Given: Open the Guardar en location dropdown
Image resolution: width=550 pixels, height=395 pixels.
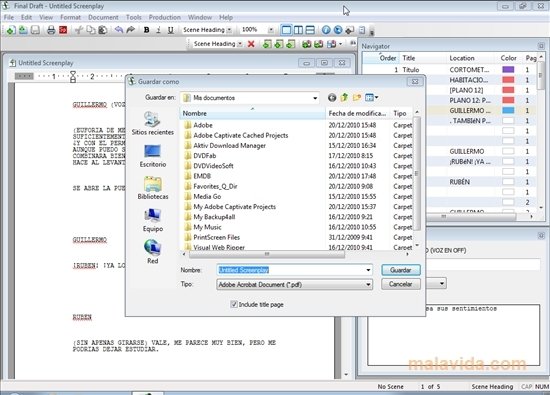Looking at the screenshot, I should pos(315,98).
